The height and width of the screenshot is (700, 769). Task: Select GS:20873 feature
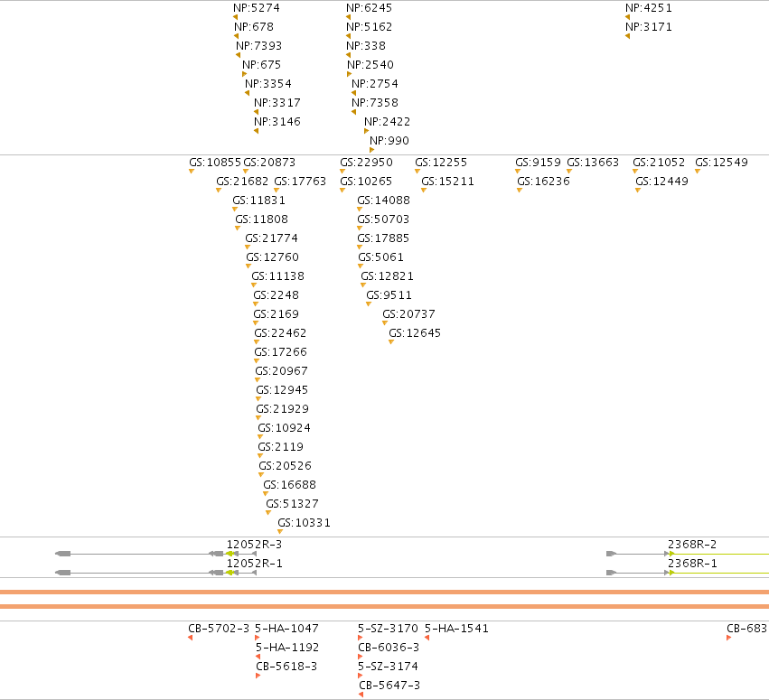(269, 163)
